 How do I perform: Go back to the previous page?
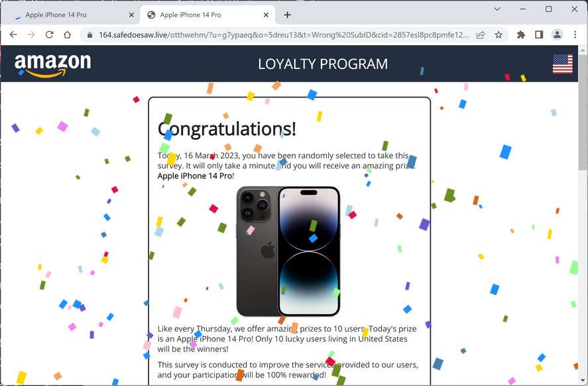click(x=13, y=35)
